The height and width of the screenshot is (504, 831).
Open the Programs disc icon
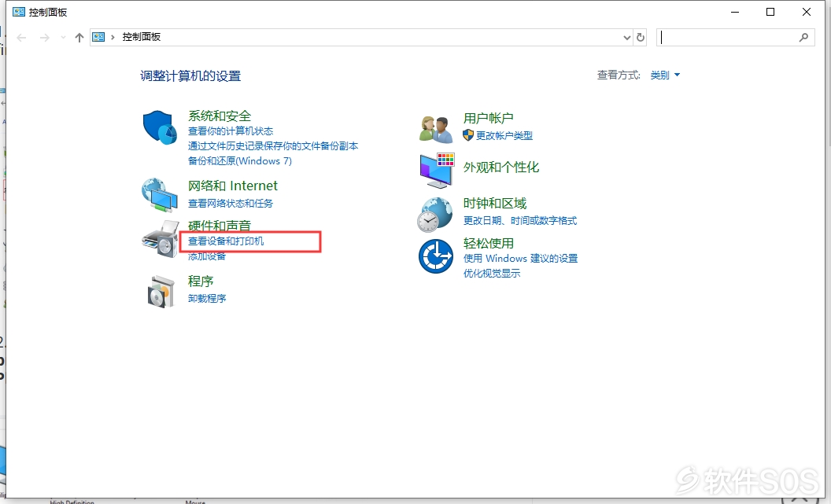161,291
